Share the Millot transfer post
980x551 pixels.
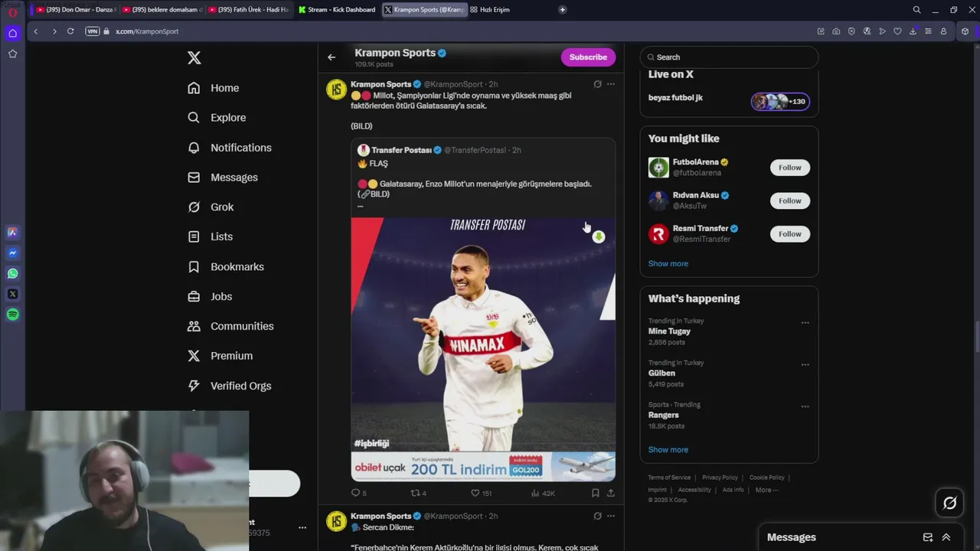(x=611, y=494)
